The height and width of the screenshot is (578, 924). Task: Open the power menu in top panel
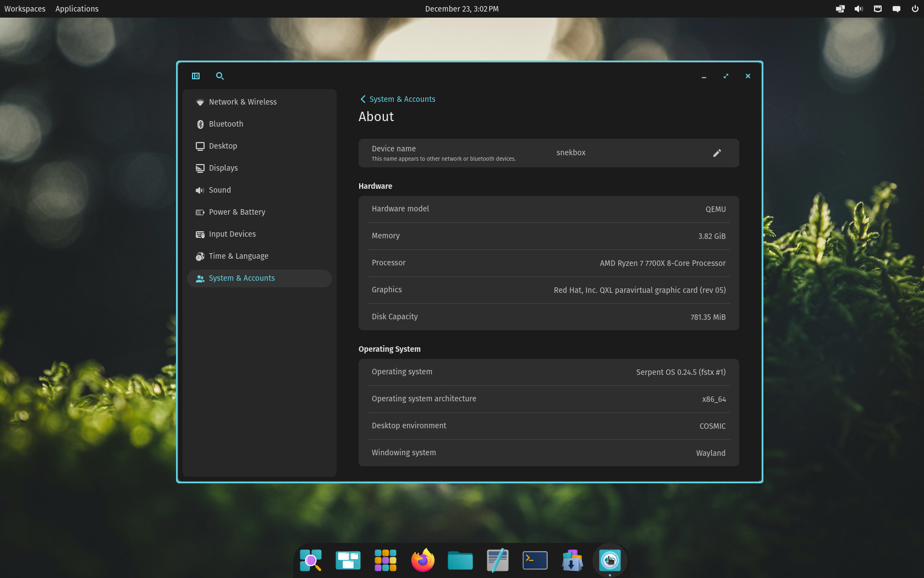(915, 9)
